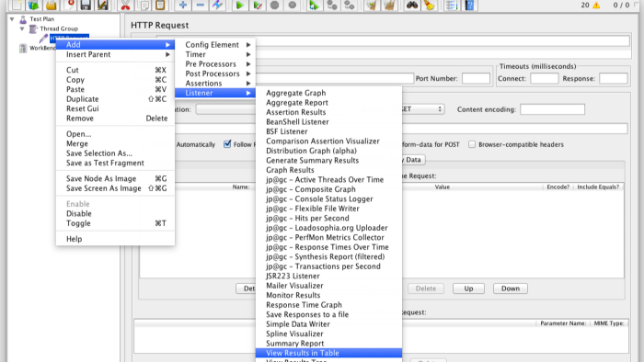Image resolution: width=644 pixels, height=362 pixels.
Task: Click the Toggle enable/disable toolbar icon
Action: coord(217,5)
